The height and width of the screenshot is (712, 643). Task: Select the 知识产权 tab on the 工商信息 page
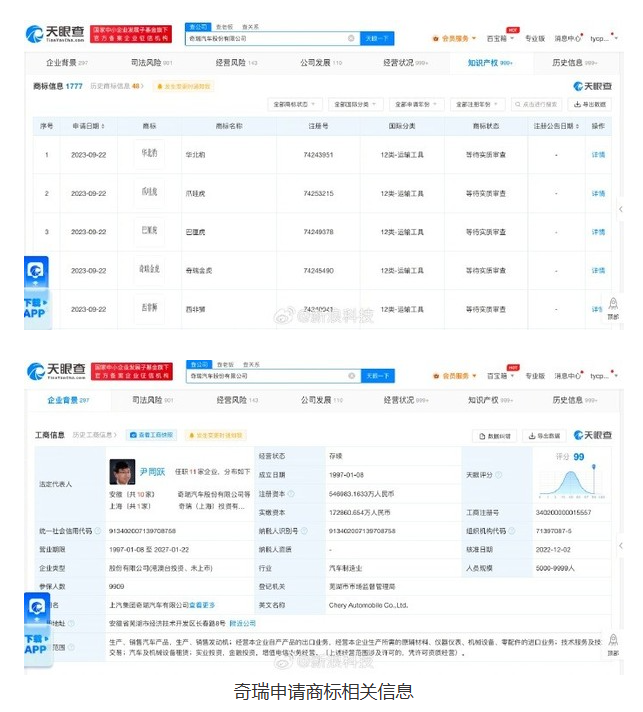click(490, 400)
